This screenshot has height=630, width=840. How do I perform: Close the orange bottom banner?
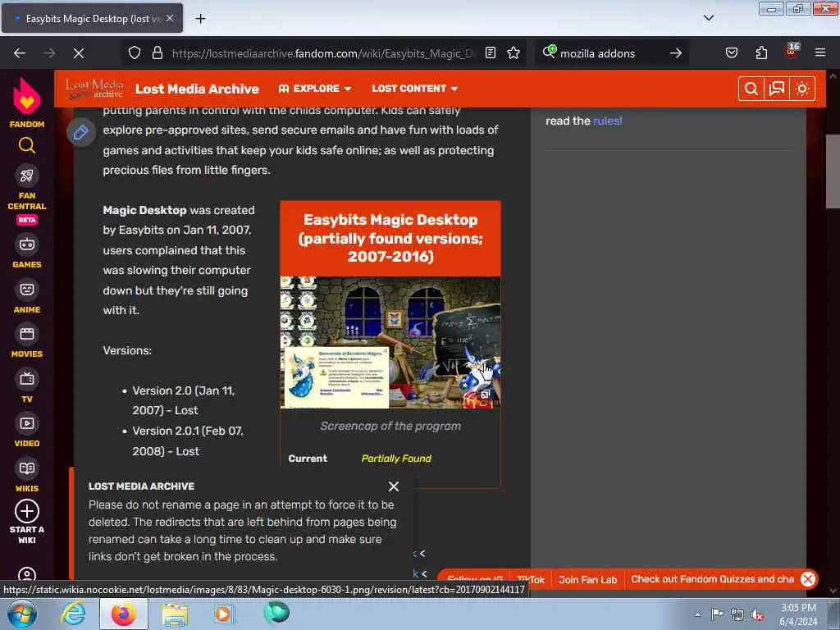(x=808, y=579)
